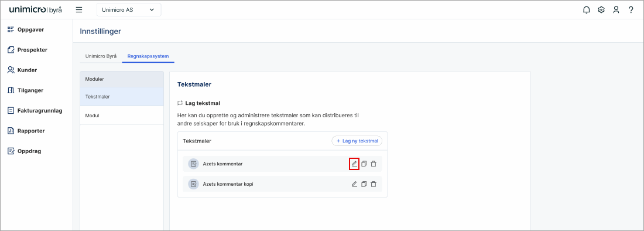Screen dimensions: 644x231
Task: Go to Prospekter in the sidebar
Action: 32,50
